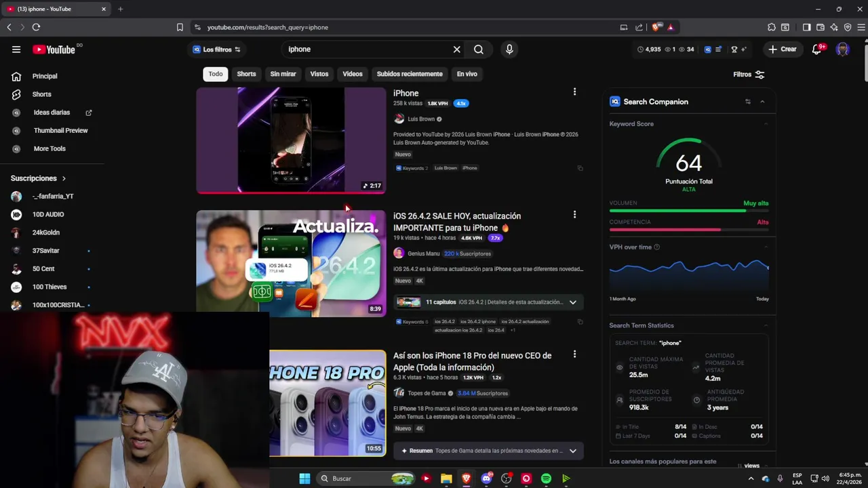
Task: Open the Leo AI sparkle icon
Action: point(834,27)
